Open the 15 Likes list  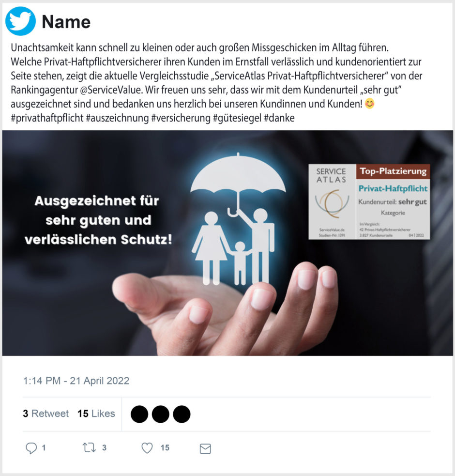point(96,414)
